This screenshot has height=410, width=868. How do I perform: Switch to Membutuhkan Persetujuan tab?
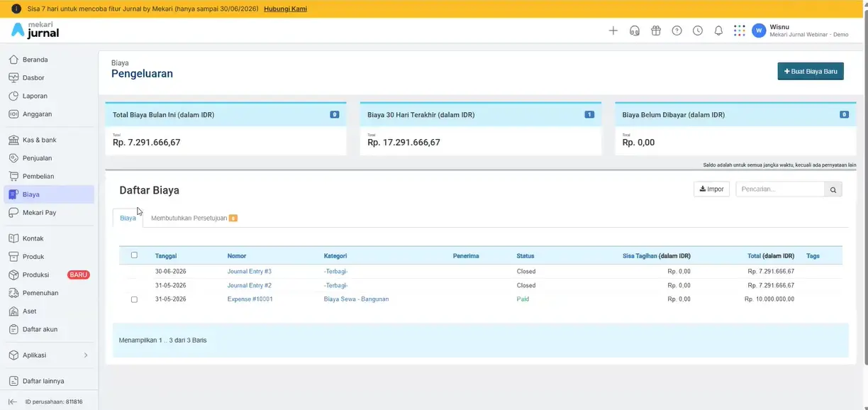pos(194,218)
